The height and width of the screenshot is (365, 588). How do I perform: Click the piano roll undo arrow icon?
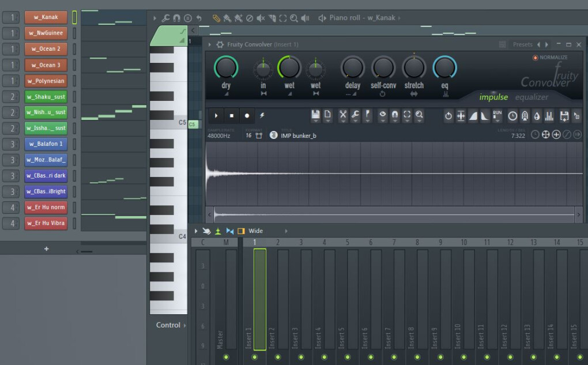tap(199, 18)
